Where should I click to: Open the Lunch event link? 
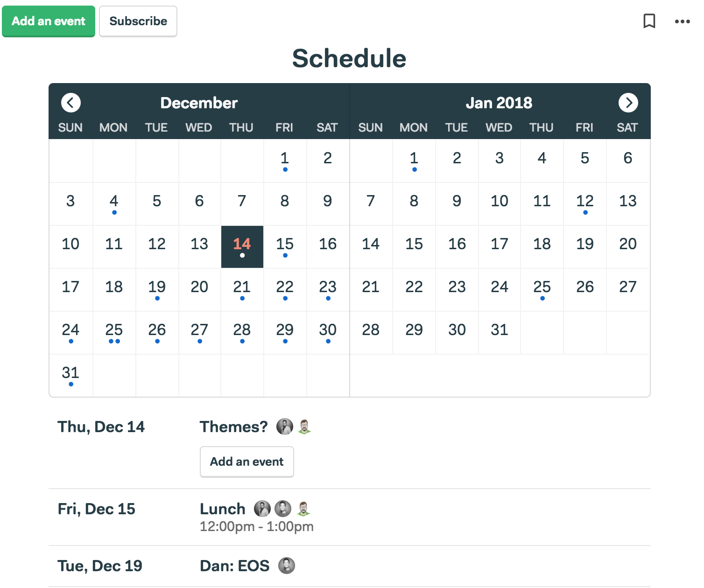pyautogui.click(x=223, y=509)
